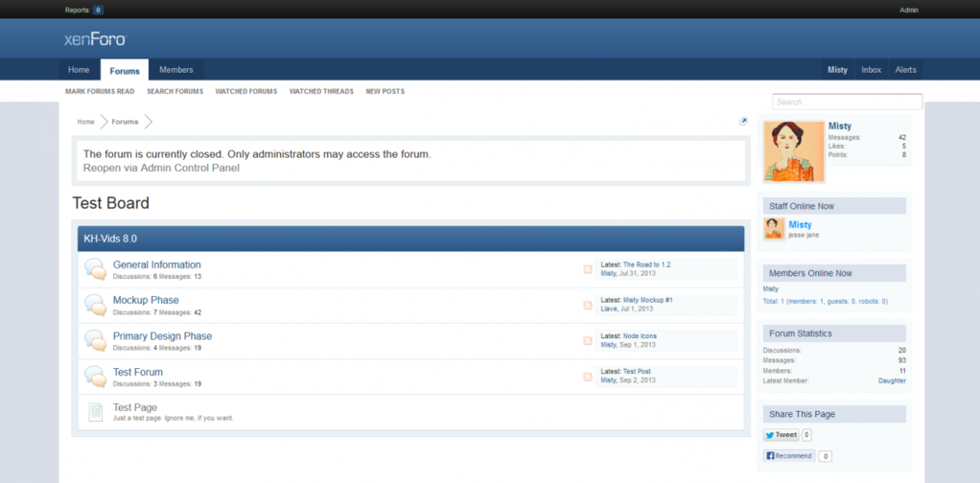Image resolution: width=980 pixels, height=483 pixels.
Task: Click the General Information forum node icon
Action: pyautogui.click(x=95, y=270)
